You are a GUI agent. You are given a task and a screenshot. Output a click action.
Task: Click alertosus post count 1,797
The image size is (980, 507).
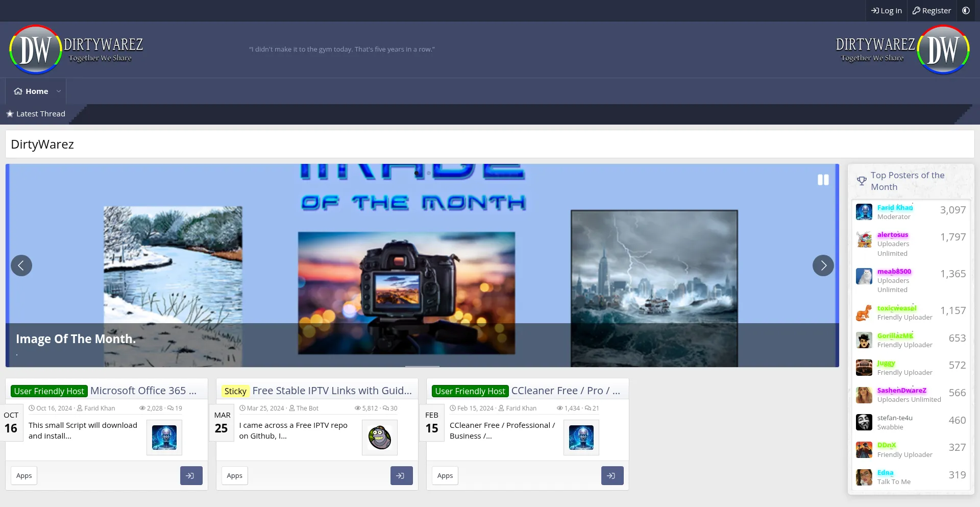[x=952, y=237]
